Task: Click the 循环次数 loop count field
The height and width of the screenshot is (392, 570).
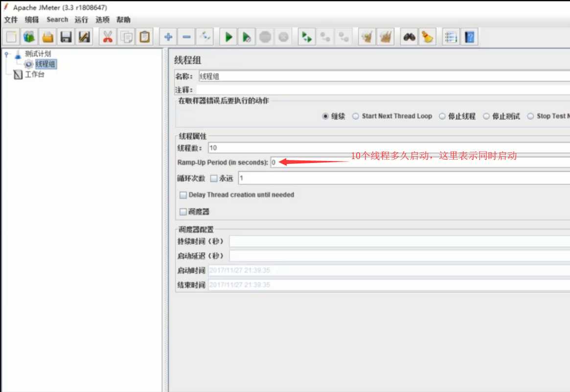Action: tap(404, 178)
